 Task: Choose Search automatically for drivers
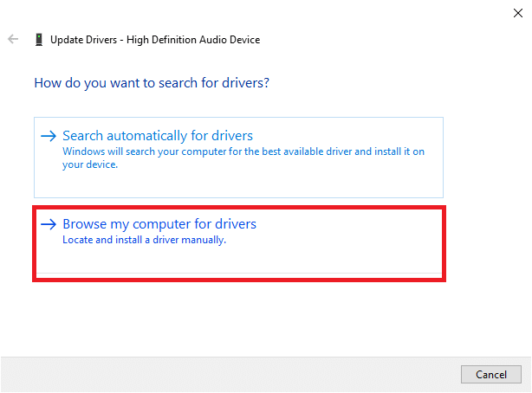coord(158,136)
